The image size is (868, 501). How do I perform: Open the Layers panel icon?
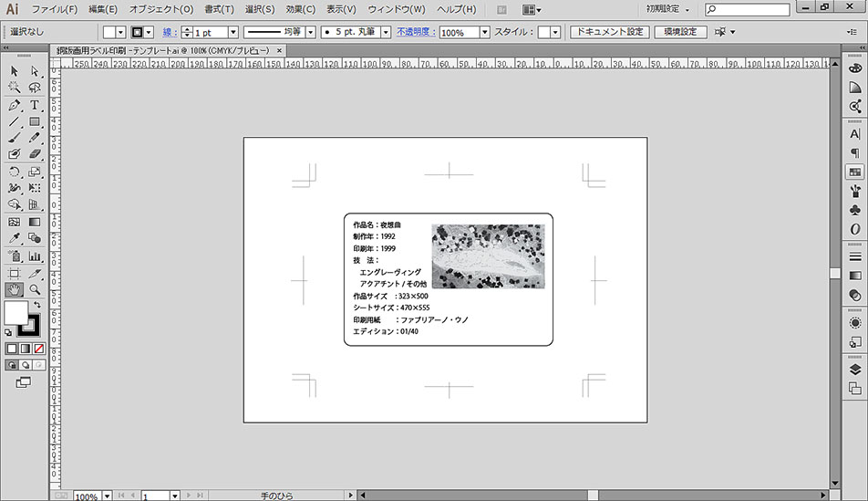tap(855, 370)
